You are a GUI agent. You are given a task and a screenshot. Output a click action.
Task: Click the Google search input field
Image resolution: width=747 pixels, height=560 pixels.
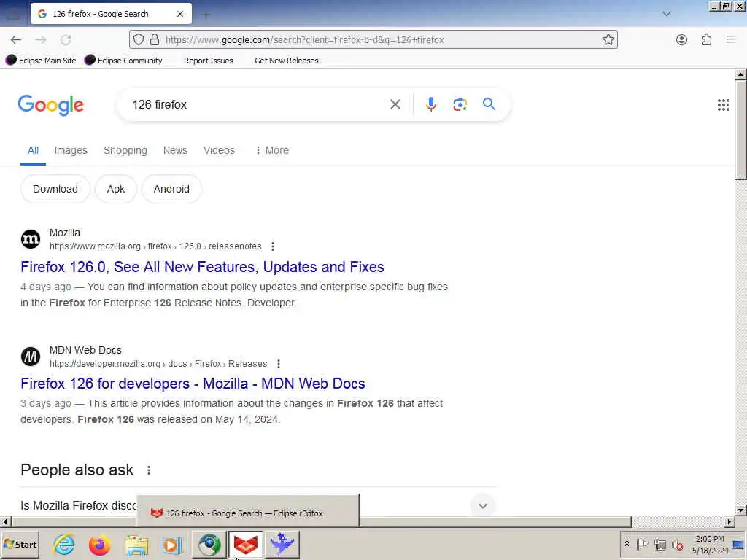point(258,104)
